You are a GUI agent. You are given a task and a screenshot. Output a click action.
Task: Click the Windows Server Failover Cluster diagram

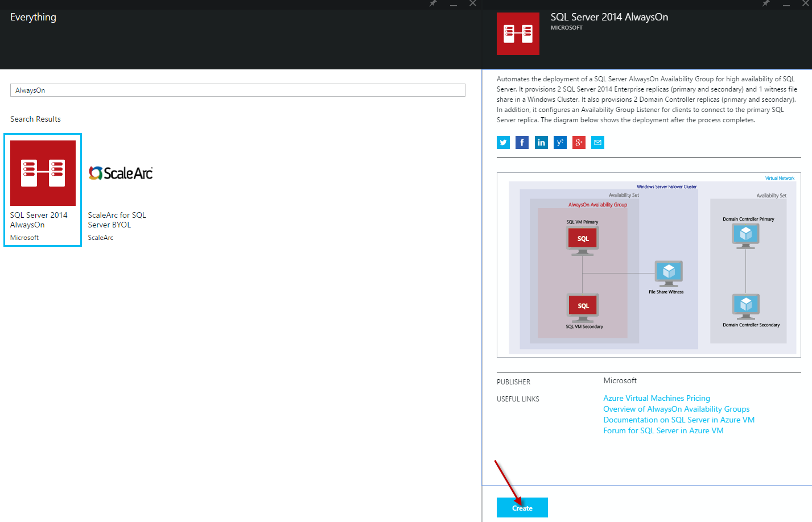click(649, 265)
